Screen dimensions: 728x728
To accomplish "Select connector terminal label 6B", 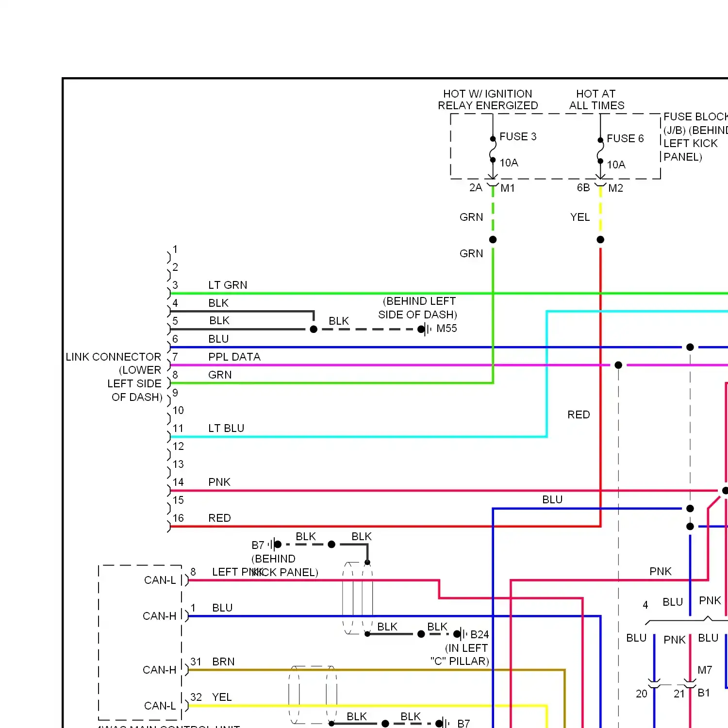I will point(583,187).
